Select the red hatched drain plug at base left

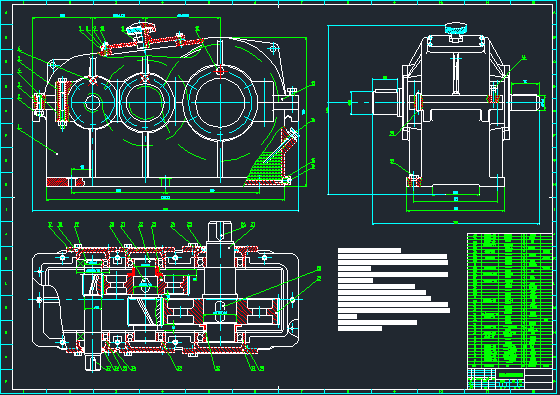[65, 182]
